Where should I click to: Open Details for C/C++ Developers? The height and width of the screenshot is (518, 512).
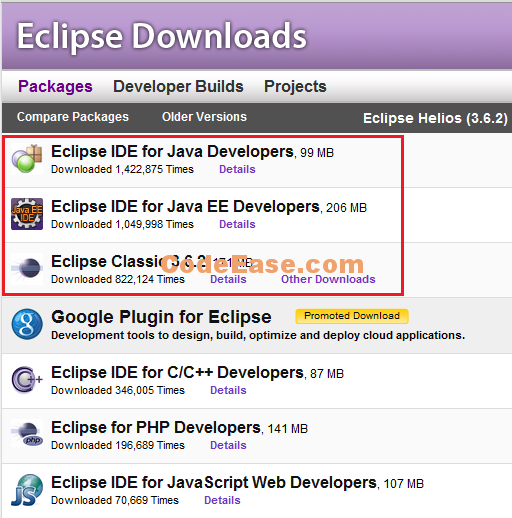click(228, 390)
